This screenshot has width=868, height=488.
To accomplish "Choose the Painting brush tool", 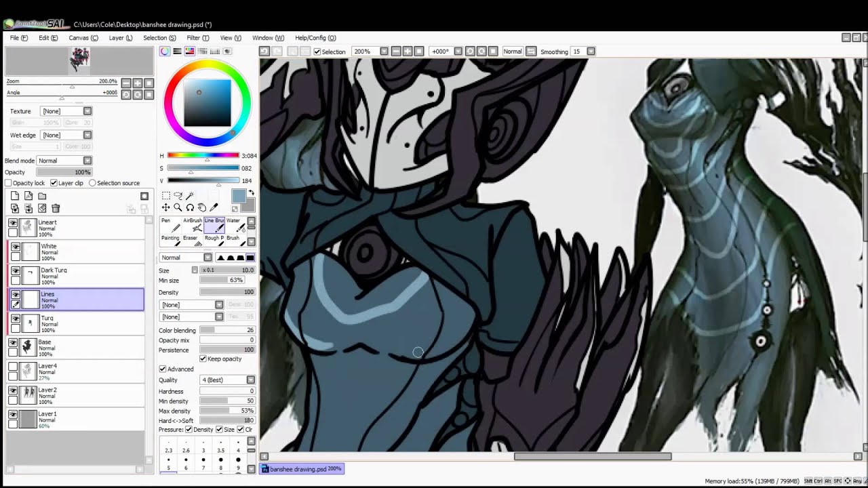I will pyautogui.click(x=170, y=242).
